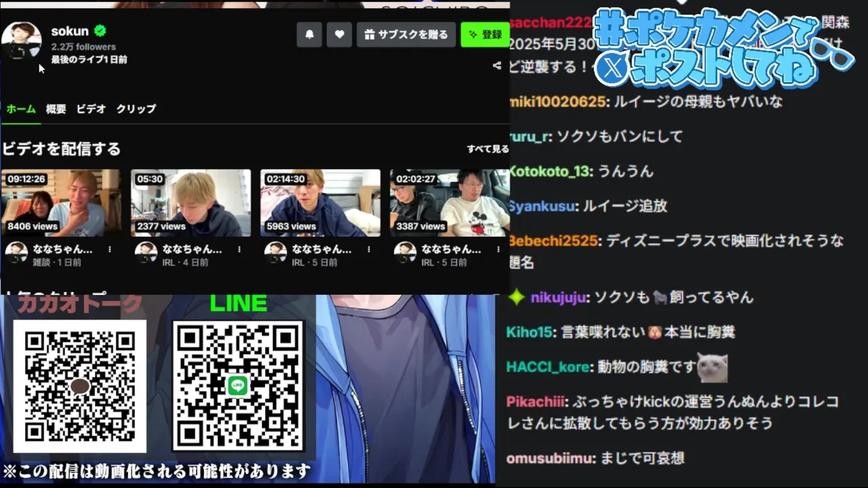Click username omusubiimu in chat
The image size is (868, 488).
[549, 458]
